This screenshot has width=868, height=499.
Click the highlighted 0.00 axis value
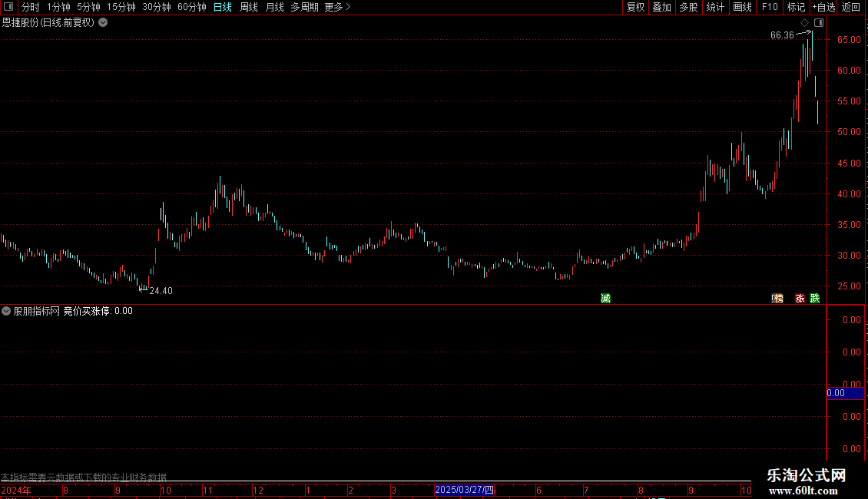[x=845, y=393]
